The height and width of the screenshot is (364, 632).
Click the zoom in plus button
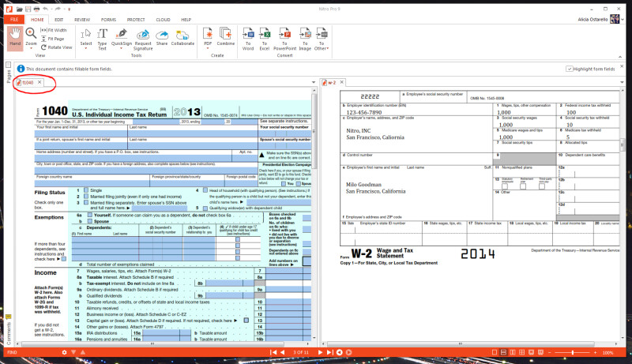[596, 352]
